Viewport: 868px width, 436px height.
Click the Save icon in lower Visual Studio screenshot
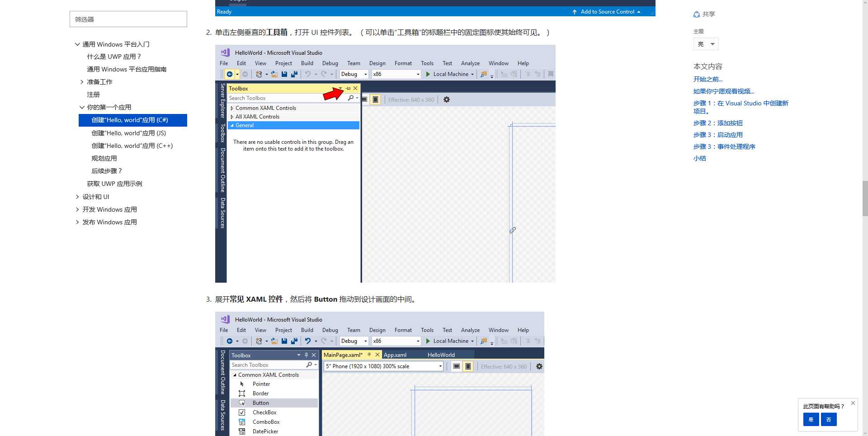(x=284, y=341)
